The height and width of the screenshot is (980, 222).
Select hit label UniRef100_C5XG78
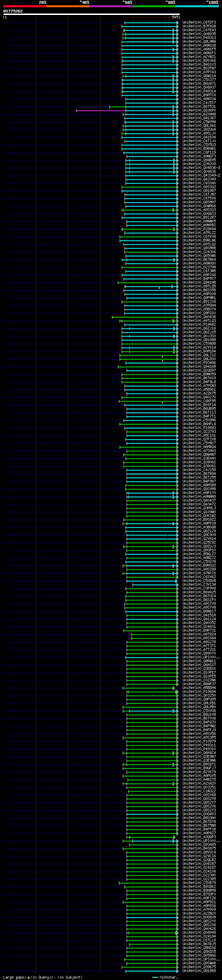(199, 561)
